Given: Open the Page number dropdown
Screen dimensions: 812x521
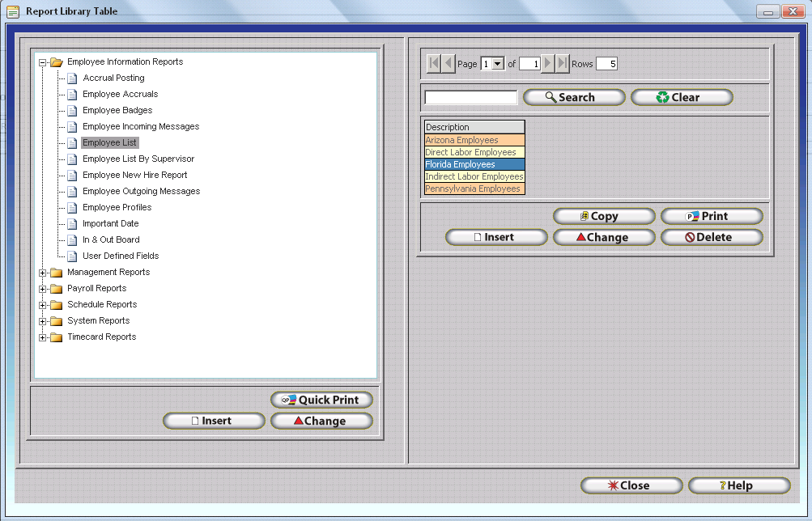Looking at the screenshot, I should point(498,64).
